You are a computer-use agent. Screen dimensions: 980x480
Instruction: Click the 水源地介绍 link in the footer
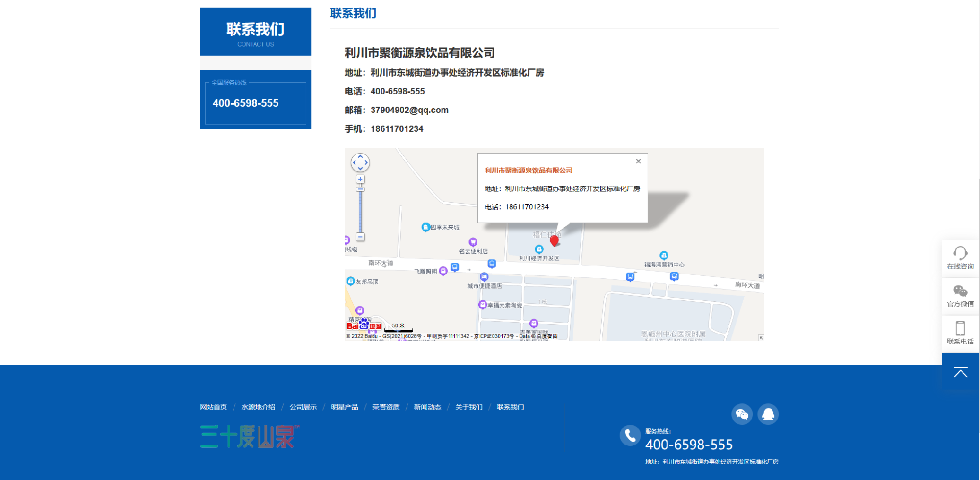click(x=258, y=407)
